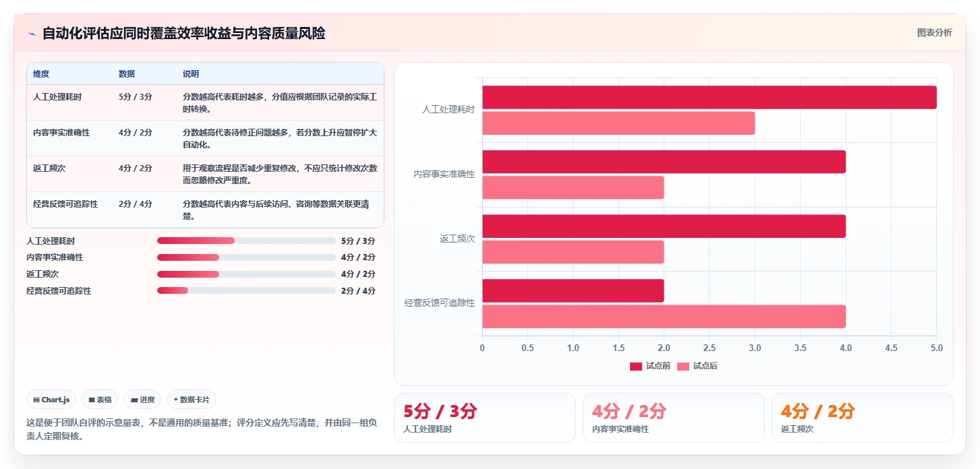Click the pink 试点后 bar for 内容事实准确性
Image resolution: width=980 pixels, height=469 pixels.
point(573,187)
